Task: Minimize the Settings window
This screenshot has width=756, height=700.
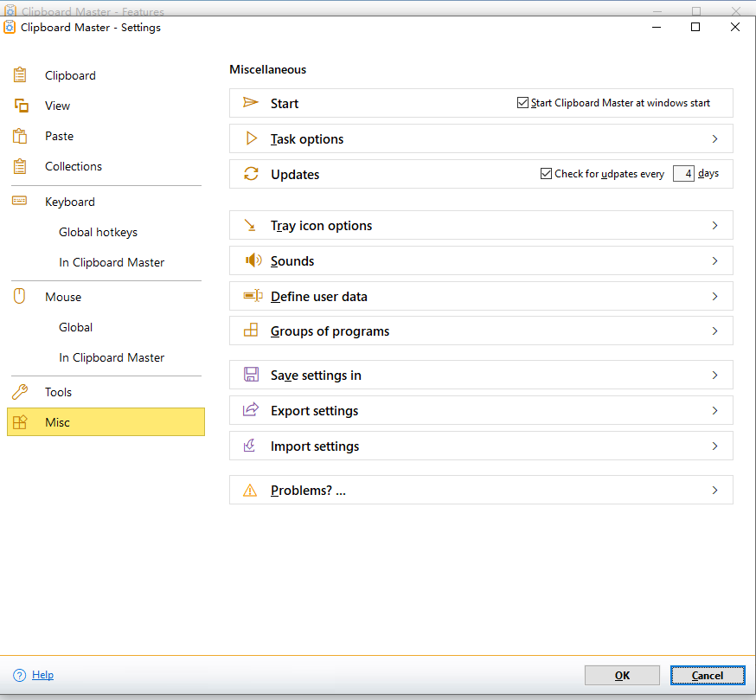Action: coord(657,27)
